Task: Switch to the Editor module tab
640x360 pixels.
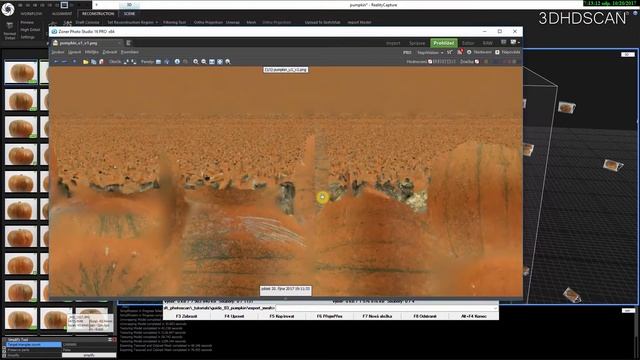Action: (468, 43)
